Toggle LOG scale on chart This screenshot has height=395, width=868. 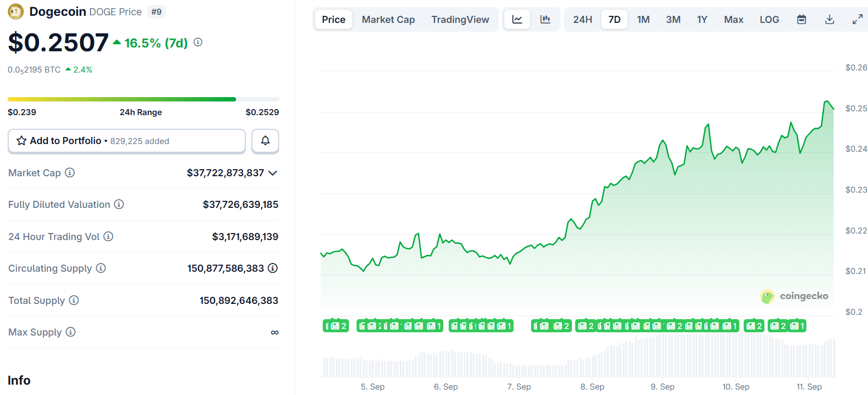(x=769, y=20)
